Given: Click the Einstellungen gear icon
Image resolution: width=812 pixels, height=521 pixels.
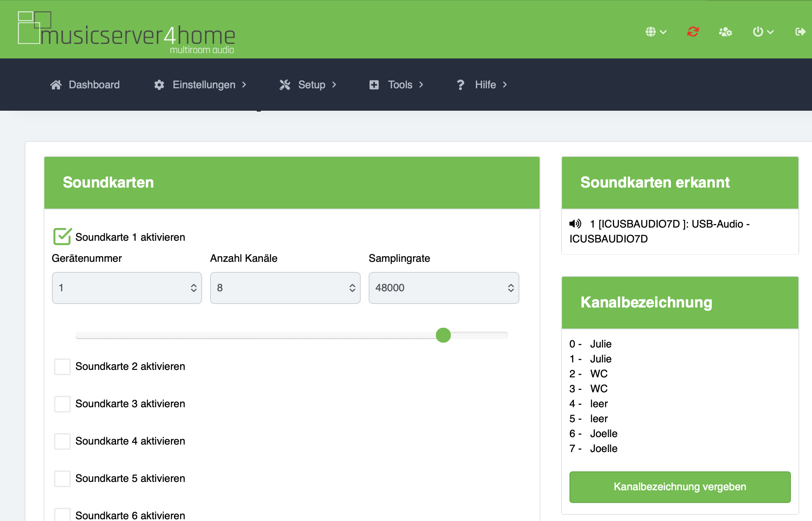Looking at the screenshot, I should pyautogui.click(x=159, y=85).
